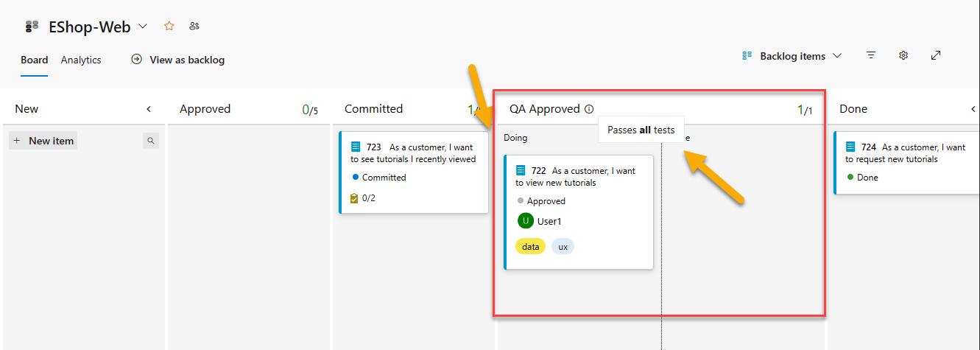The width and height of the screenshot is (980, 350).
Task: Open task checklist icon on item 723
Action: 354,198
